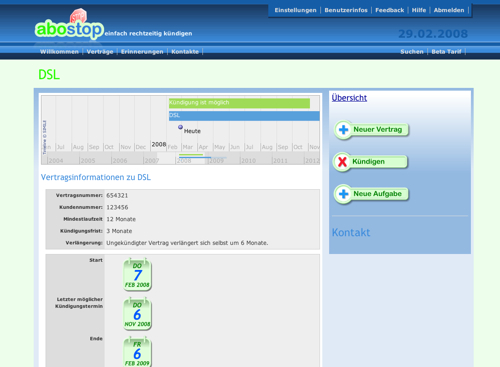Click the Mar month label in timeline
The height and width of the screenshot is (367, 500).
click(188, 147)
